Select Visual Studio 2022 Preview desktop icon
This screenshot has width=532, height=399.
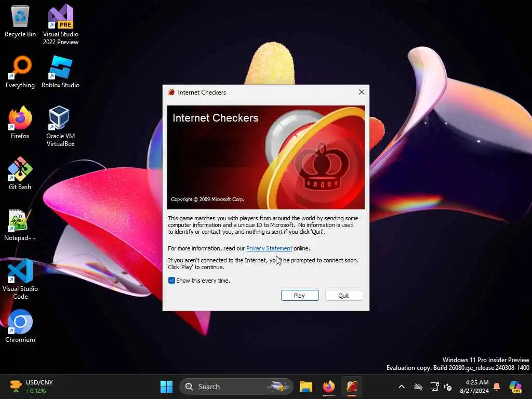[60, 24]
